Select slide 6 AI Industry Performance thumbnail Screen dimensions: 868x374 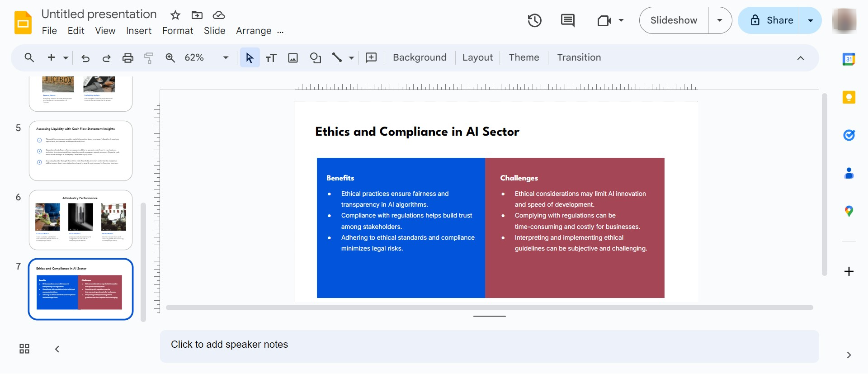(x=80, y=220)
